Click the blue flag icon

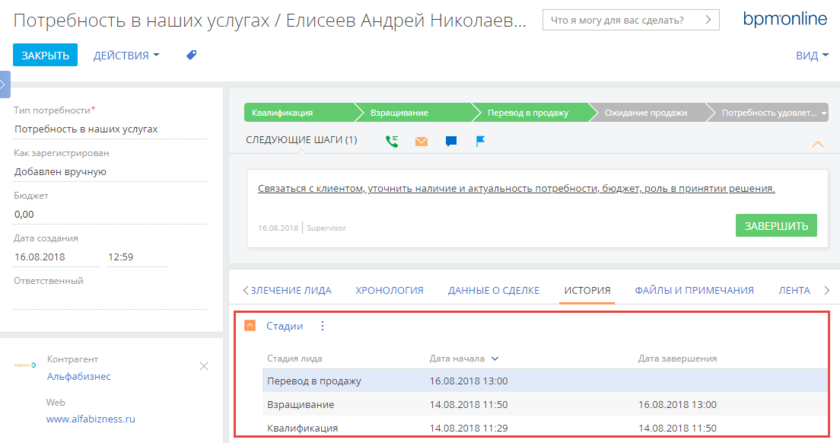480,141
